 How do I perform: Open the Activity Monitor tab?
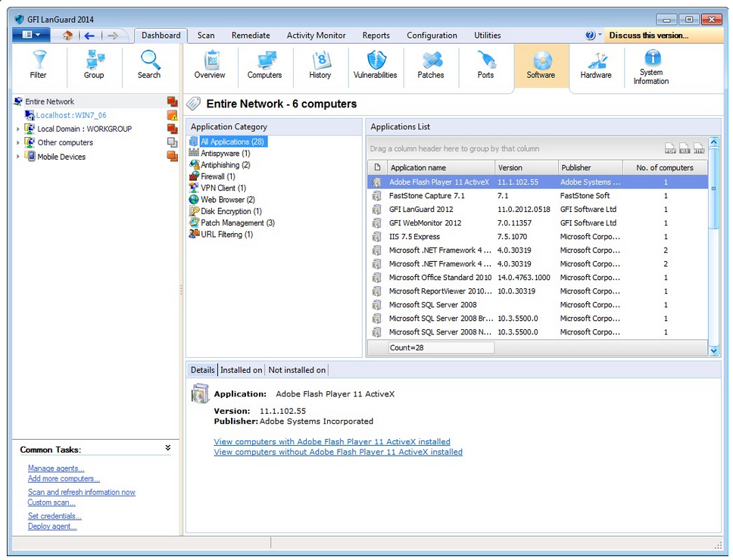[x=316, y=36]
